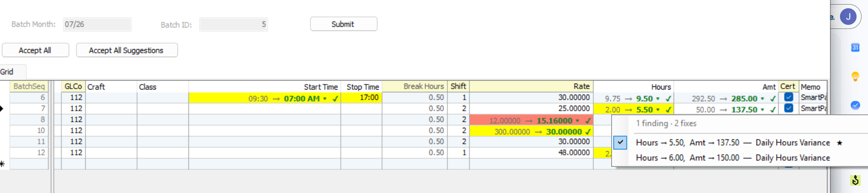Select Stop Time cell 17:00
This screenshot has width=868, height=193.
point(361,97)
